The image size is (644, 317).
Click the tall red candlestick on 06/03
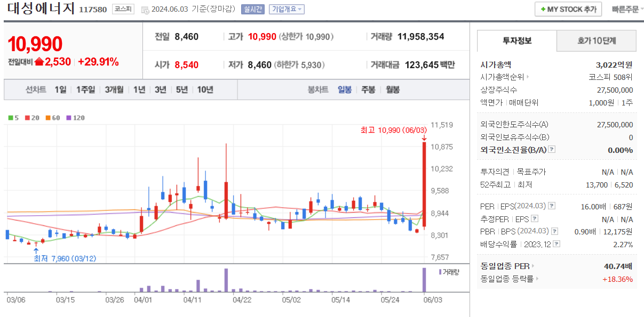[x=424, y=184]
